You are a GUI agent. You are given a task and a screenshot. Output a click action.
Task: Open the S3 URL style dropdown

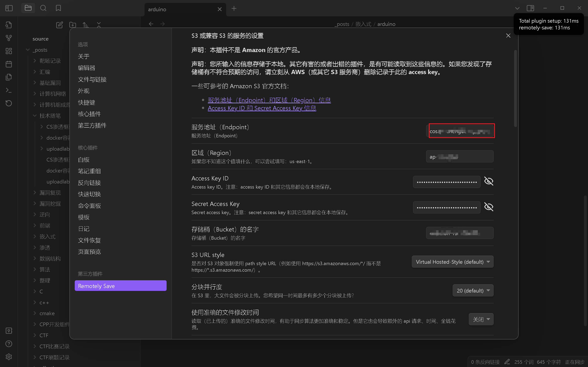452,262
